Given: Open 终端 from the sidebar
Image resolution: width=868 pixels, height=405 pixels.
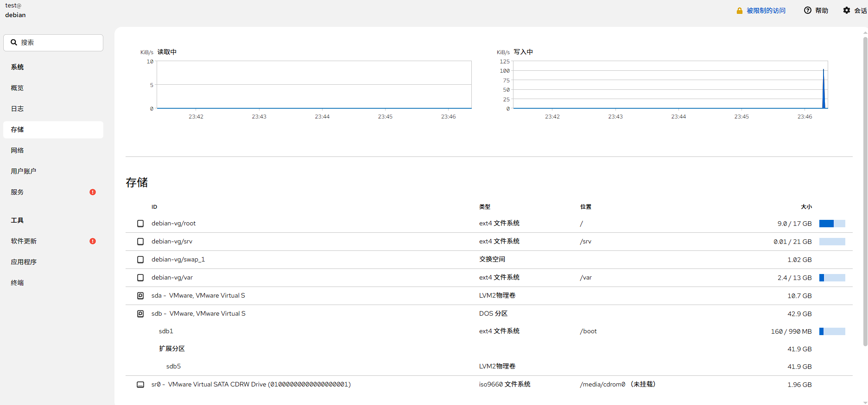Looking at the screenshot, I should click(18, 283).
